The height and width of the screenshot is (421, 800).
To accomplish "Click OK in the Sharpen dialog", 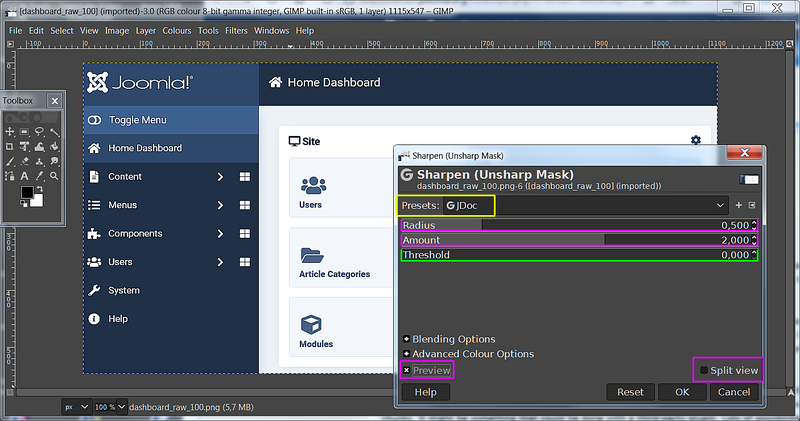I will pos(682,392).
